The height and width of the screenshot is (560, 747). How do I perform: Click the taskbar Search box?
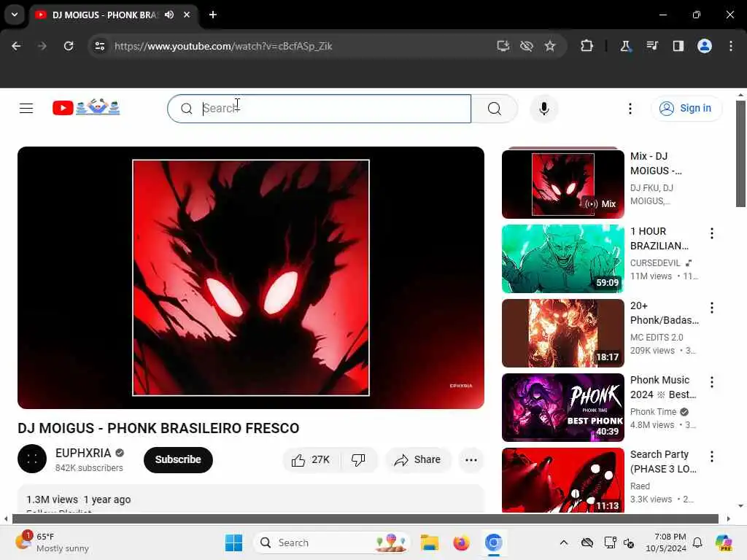point(332,542)
